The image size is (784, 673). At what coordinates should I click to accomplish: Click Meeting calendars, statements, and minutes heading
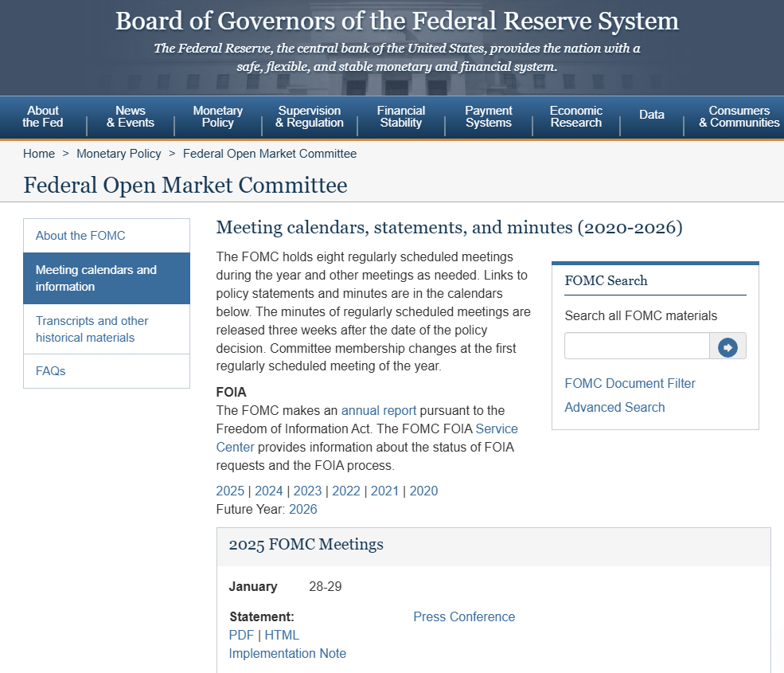(449, 228)
